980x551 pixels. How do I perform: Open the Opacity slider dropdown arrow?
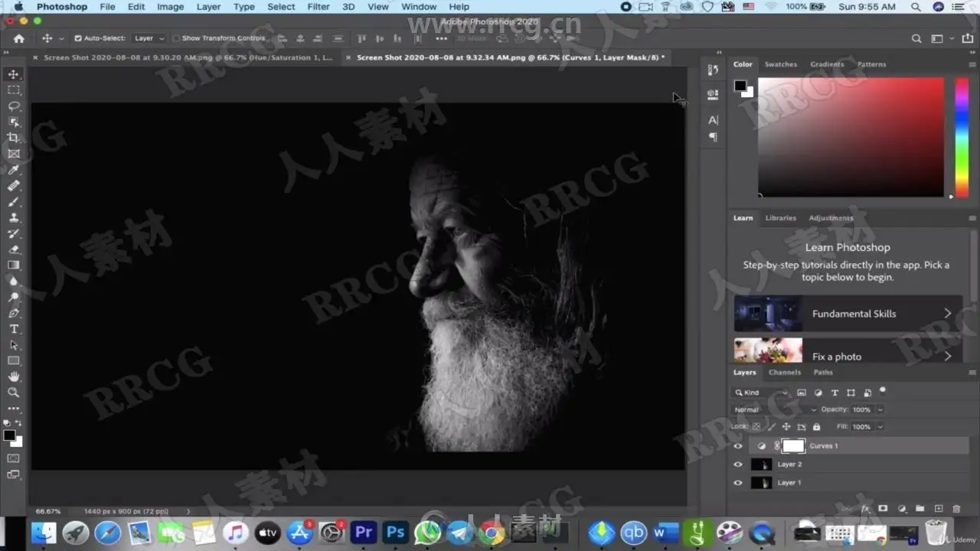880,410
